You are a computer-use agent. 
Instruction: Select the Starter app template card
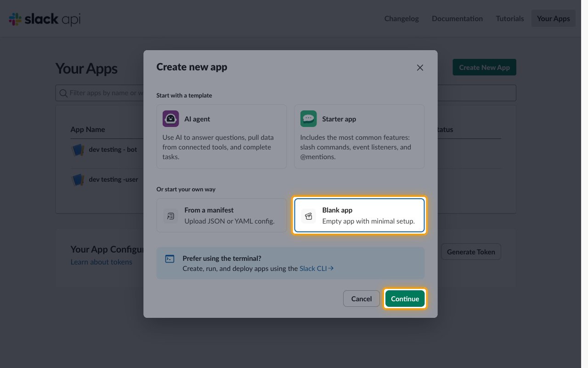[359, 137]
